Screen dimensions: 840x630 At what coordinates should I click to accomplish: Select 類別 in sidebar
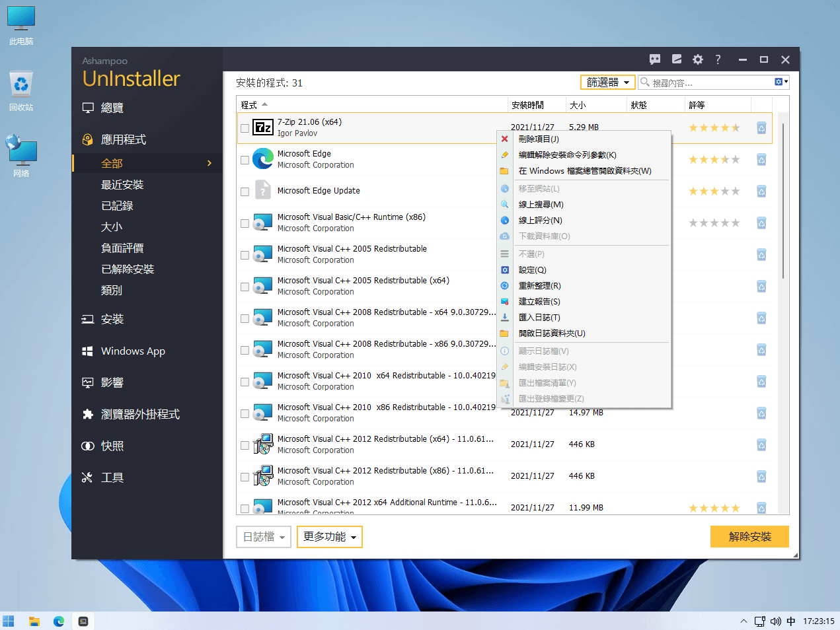[112, 290]
